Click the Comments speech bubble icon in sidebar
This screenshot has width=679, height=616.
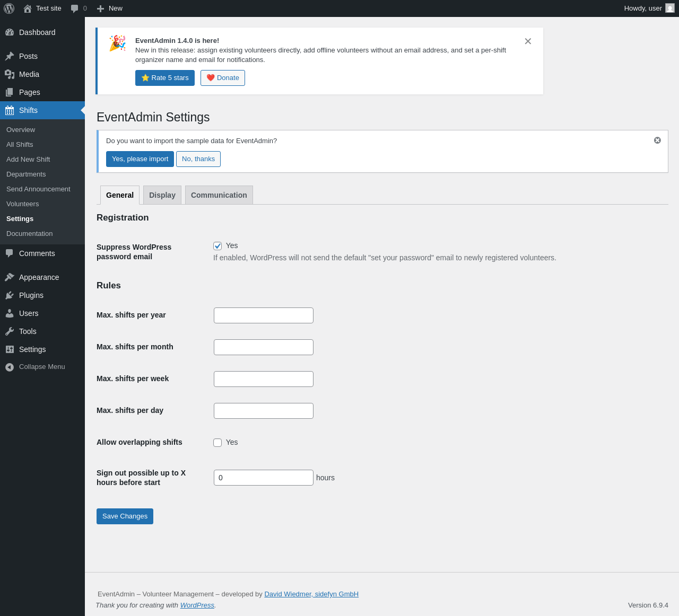[x=10, y=253]
